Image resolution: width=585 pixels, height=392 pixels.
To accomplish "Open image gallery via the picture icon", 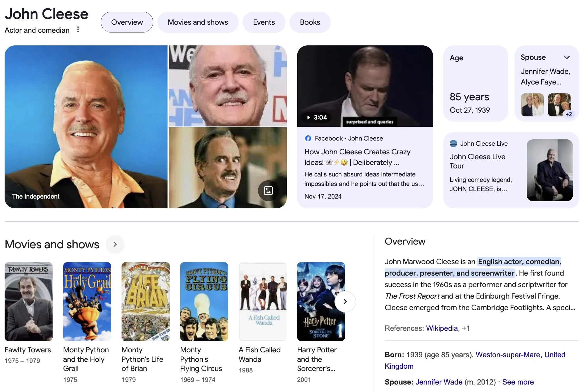I will [268, 191].
